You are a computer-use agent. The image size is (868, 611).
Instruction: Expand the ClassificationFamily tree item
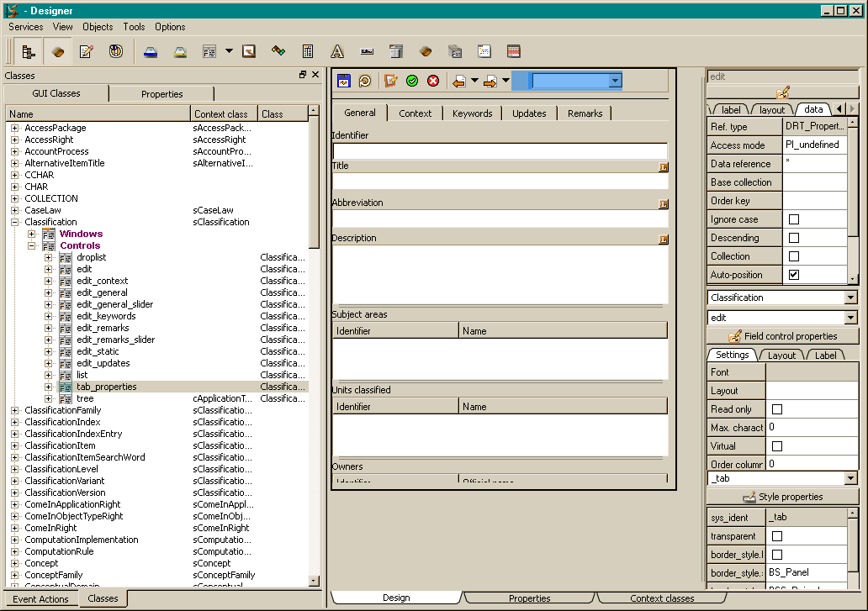(15, 411)
